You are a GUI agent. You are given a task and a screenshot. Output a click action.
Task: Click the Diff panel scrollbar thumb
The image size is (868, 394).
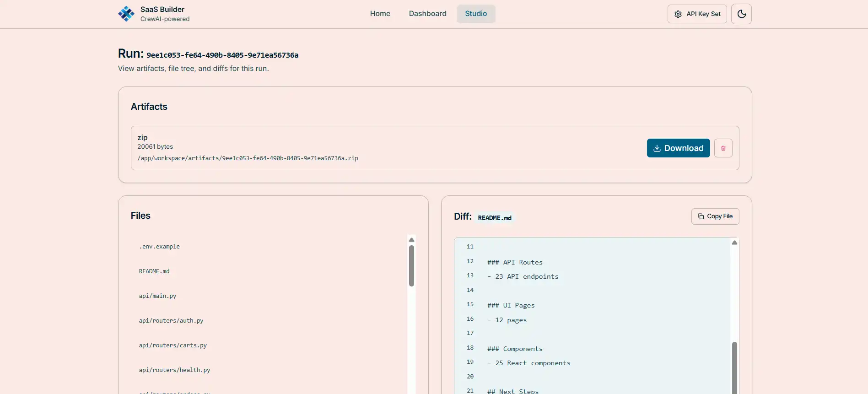(734, 367)
